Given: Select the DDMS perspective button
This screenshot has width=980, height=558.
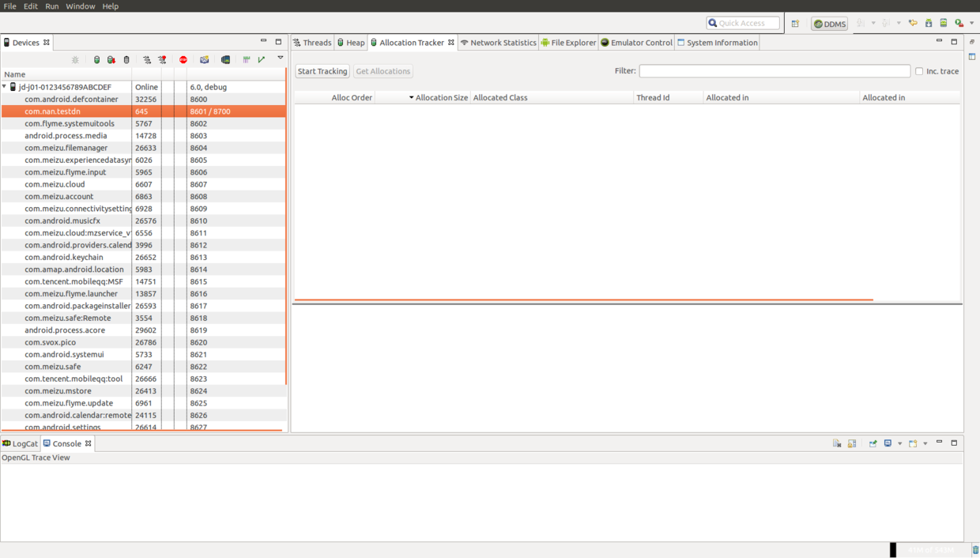Looking at the screenshot, I should point(830,24).
